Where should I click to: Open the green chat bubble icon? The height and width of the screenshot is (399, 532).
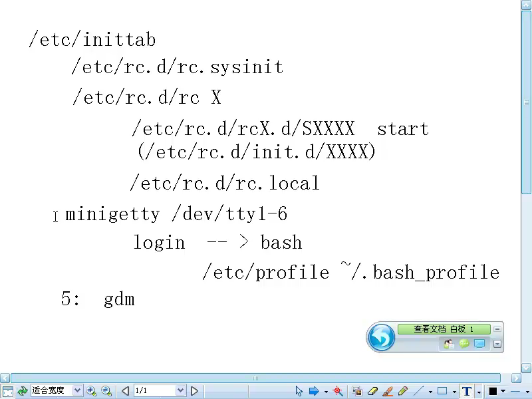(x=464, y=344)
